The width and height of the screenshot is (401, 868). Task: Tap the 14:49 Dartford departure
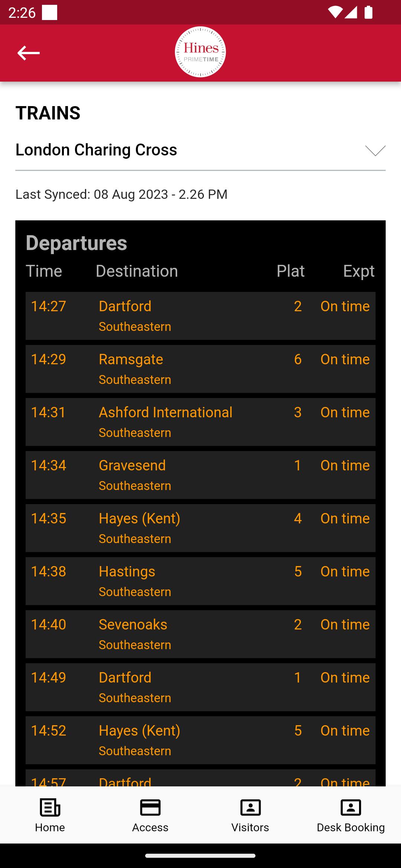pos(200,687)
